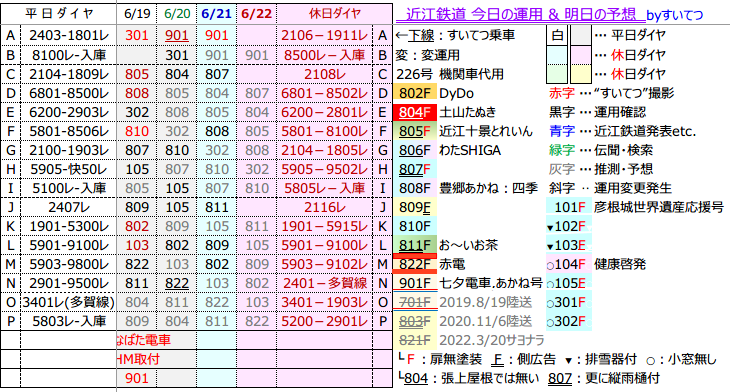
Task: Select the 6/22 date header
Action: (257, 14)
